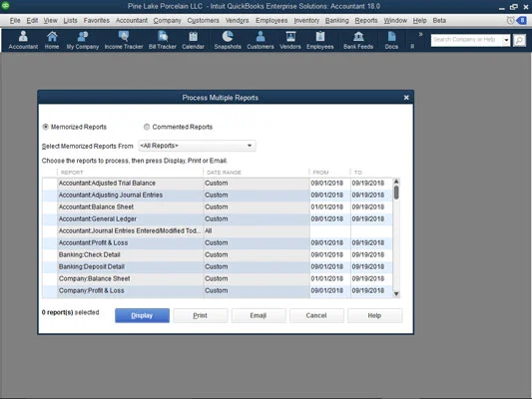The height and width of the screenshot is (399, 532).
Task: Check Banking:Deposit Detail row checkbox
Action: pyautogui.click(x=50, y=266)
